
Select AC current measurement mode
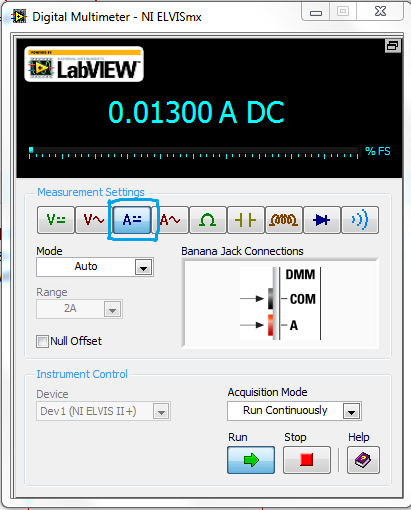coord(170,220)
